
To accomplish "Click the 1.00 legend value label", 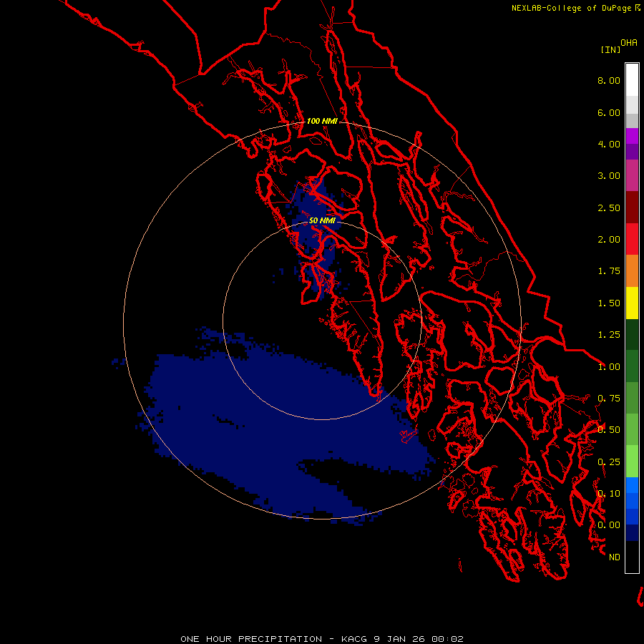I will pos(609,367).
